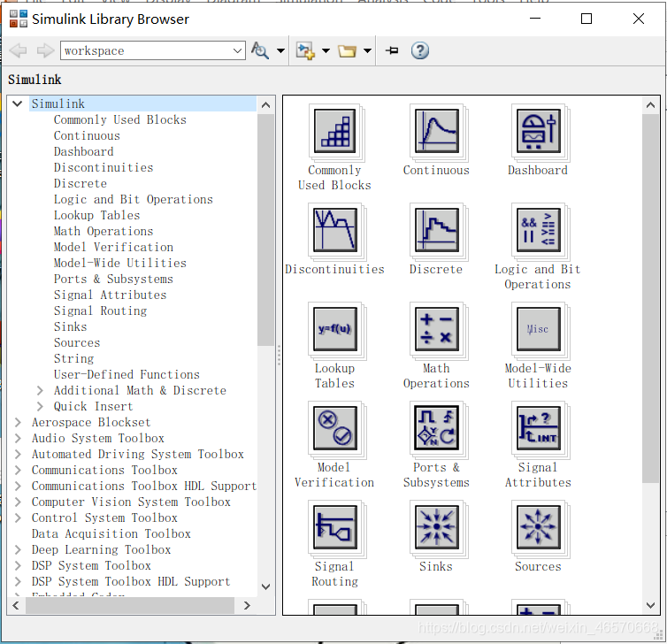
Task: Select Commonly Used Blocks in the tree
Action: coord(120,120)
